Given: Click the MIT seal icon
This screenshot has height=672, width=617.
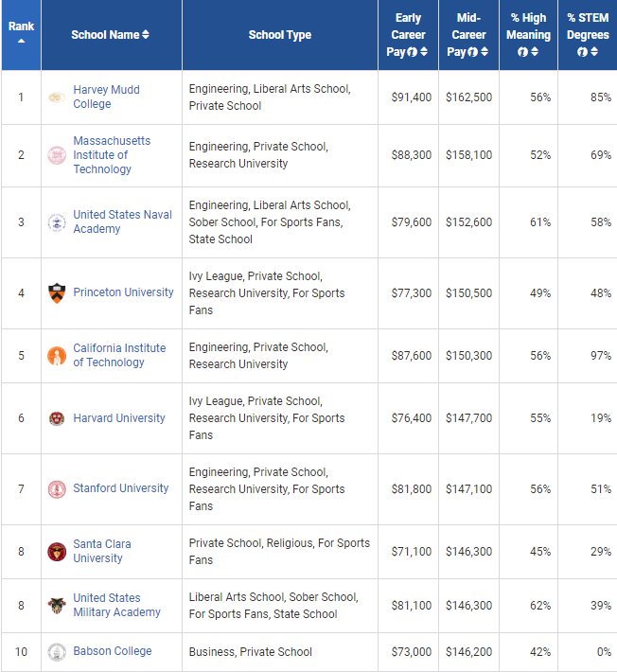Looking at the screenshot, I should pyautogui.click(x=57, y=155).
